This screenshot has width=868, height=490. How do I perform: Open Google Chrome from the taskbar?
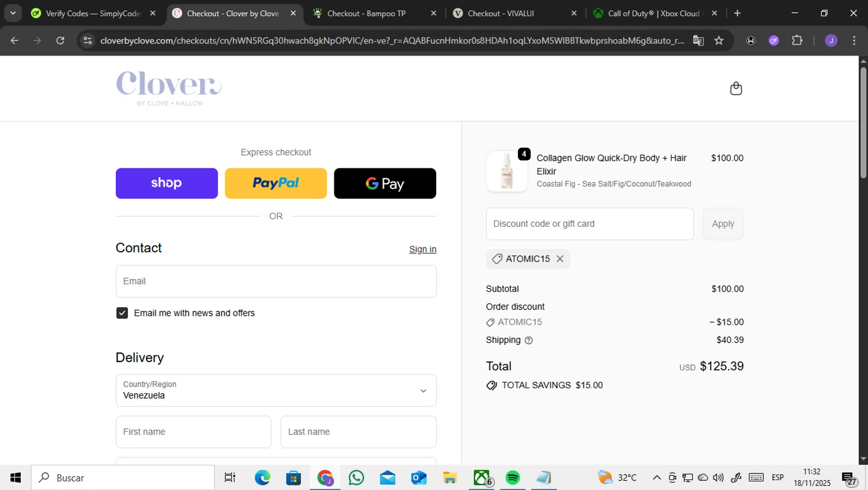[x=325, y=477]
